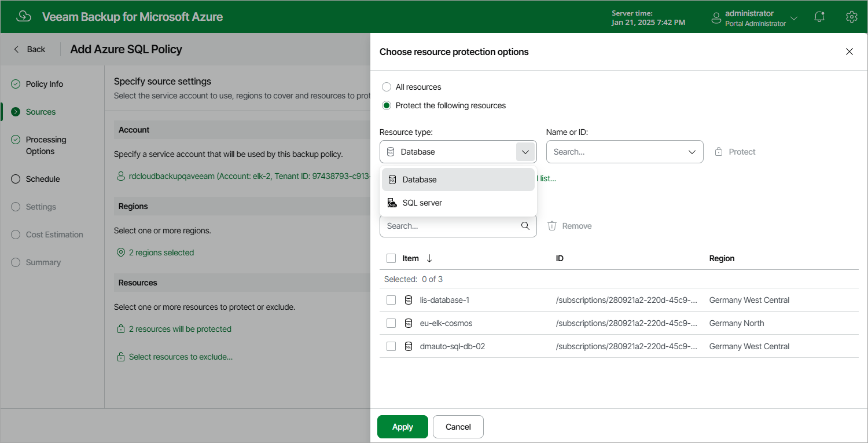Click the search magnifier icon in filter box
Image resolution: width=868 pixels, height=443 pixels.
coord(525,226)
